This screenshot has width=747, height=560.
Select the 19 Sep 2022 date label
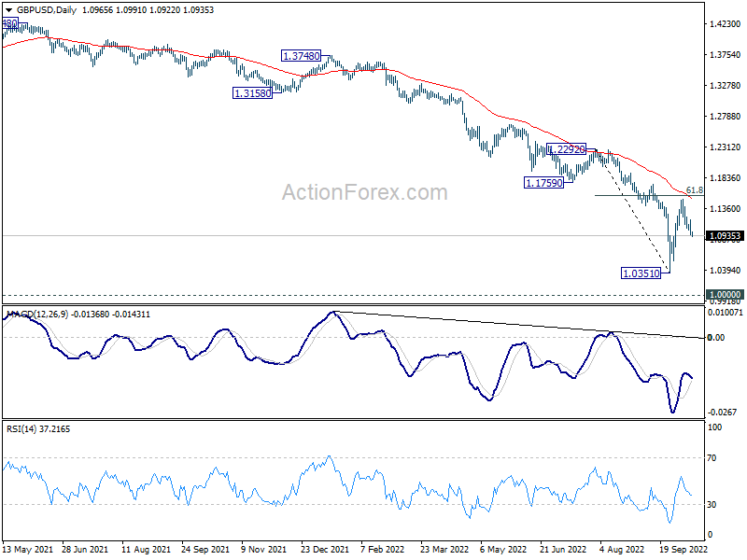click(684, 550)
